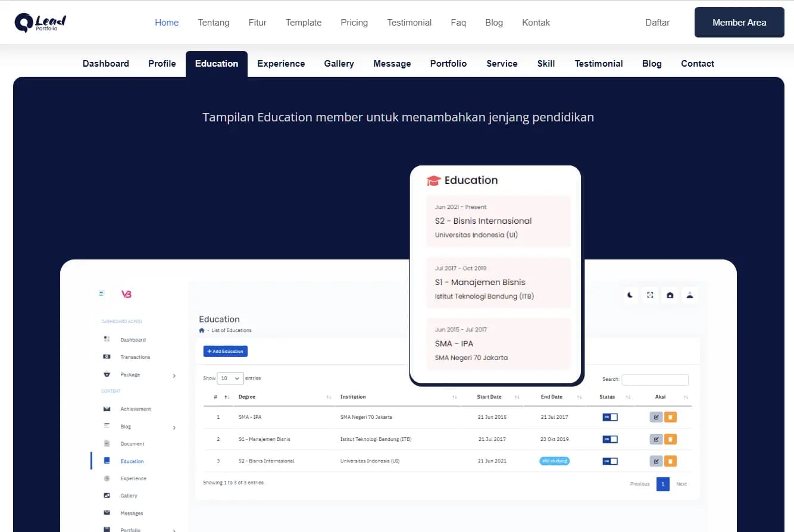Expand the Blog submenu chevron in sidebar
Image resolution: width=794 pixels, height=532 pixels.
click(x=174, y=427)
